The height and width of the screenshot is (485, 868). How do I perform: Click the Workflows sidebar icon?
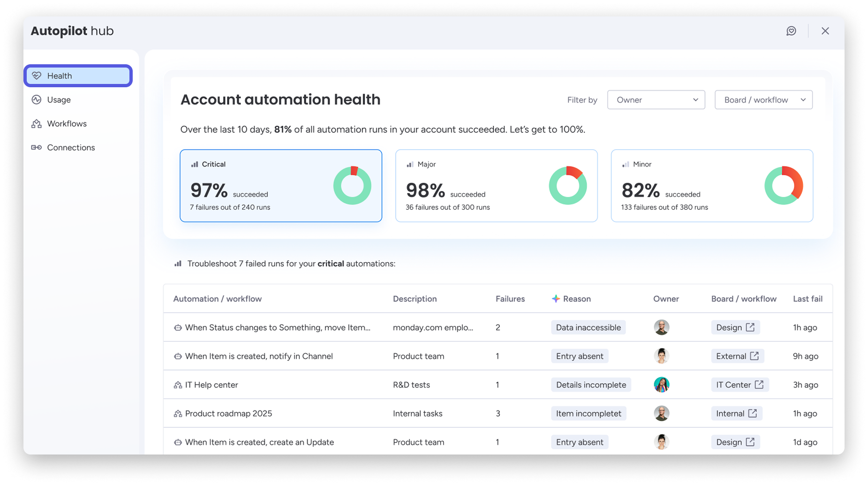37,123
